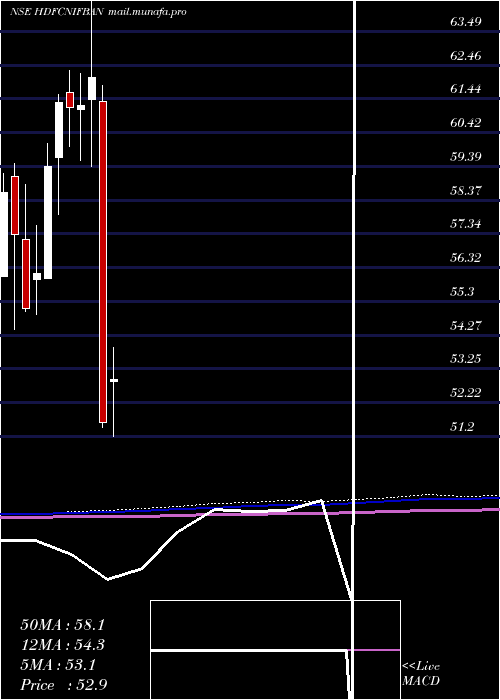Click the 62.46 price axis label
Image resolution: width=500 pixels, height=700 pixels.
coord(466,56)
